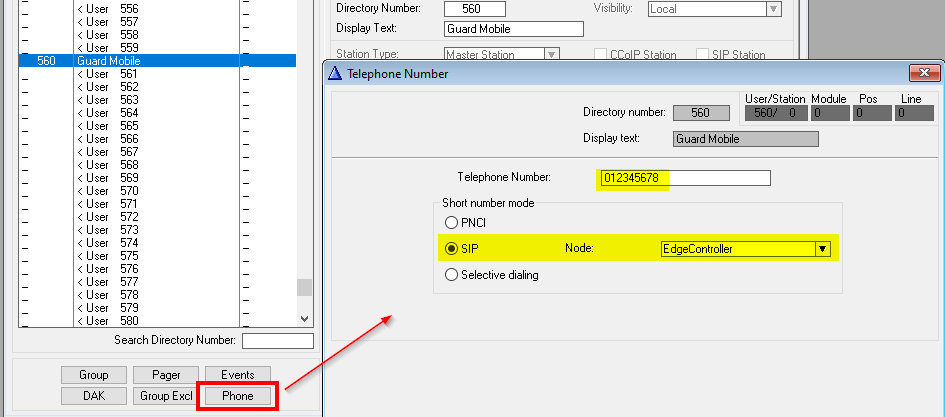Click the Line value field
945x417 pixels.
pyautogui.click(x=914, y=113)
